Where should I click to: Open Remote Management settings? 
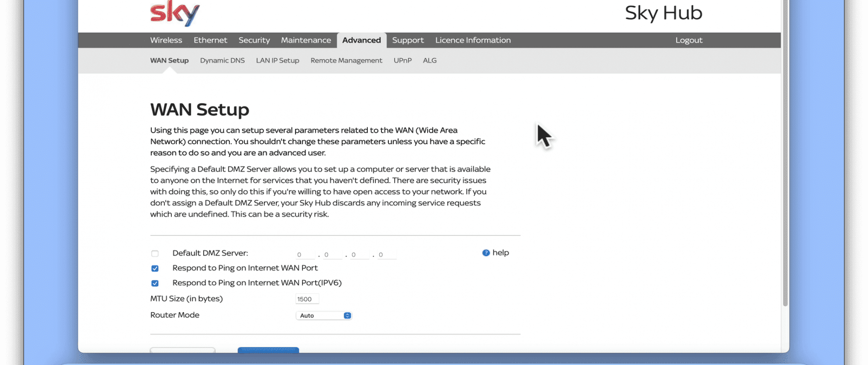[346, 60]
